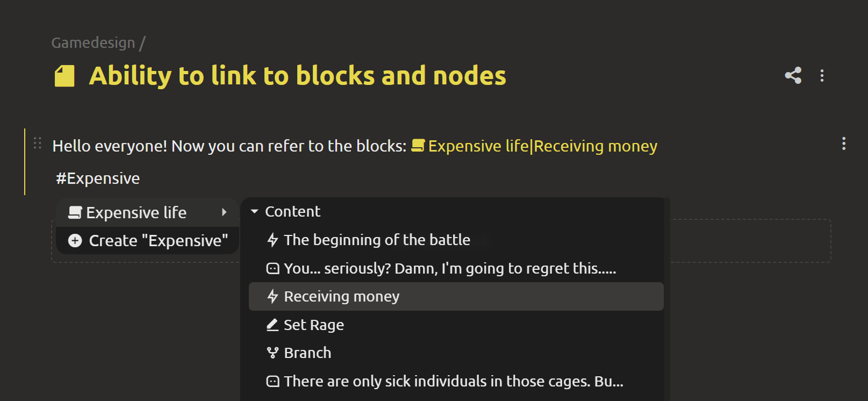
Task: Select "Receiving money" from the list
Action: [x=342, y=297]
